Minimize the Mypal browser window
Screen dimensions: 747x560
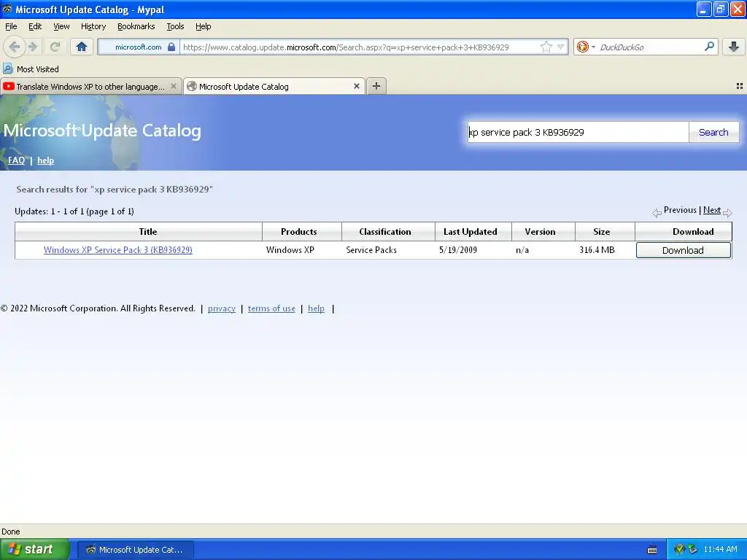tap(704, 9)
